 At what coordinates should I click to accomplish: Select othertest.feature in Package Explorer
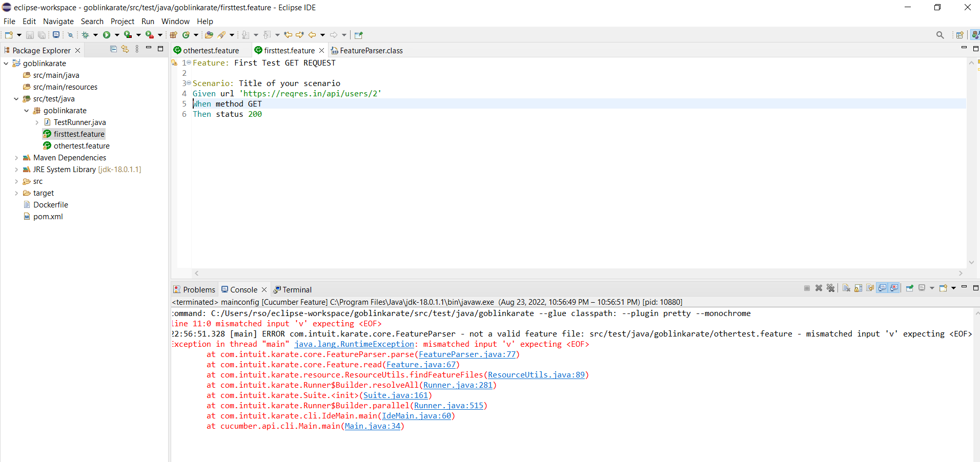(81, 145)
